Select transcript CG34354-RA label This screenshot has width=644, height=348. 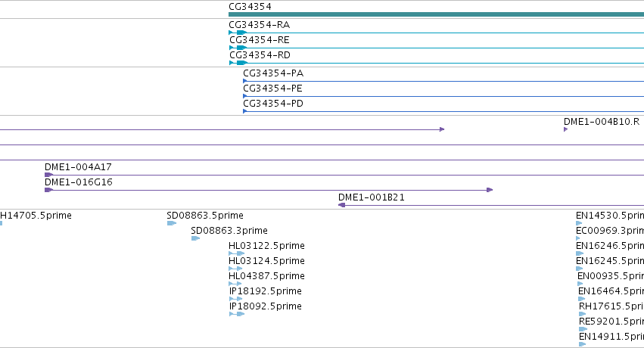click(259, 25)
